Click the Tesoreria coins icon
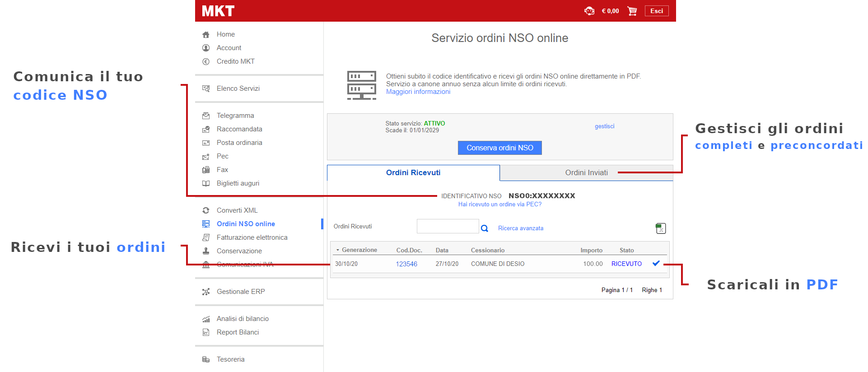868x372 pixels. click(x=206, y=359)
